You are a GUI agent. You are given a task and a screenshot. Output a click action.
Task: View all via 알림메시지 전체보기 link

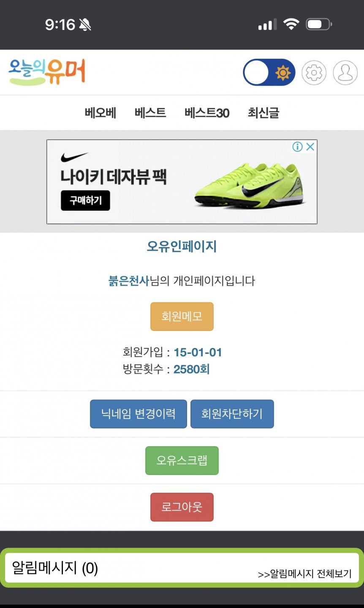(305, 573)
